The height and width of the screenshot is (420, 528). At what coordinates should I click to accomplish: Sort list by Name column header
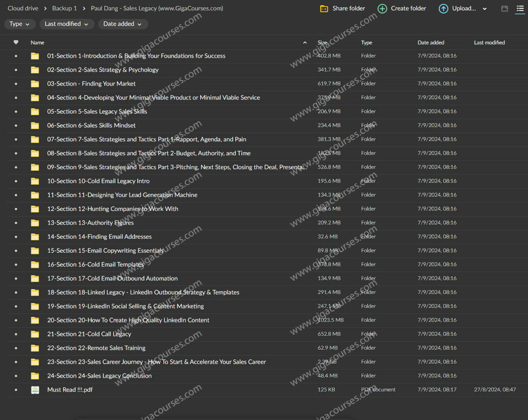pyautogui.click(x=38, y=43)
